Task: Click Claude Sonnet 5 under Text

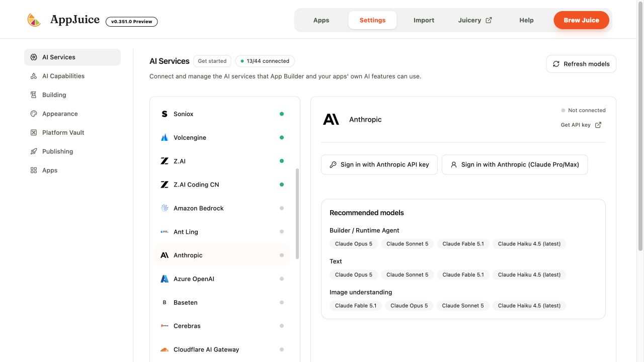Action: click(407, 275)
